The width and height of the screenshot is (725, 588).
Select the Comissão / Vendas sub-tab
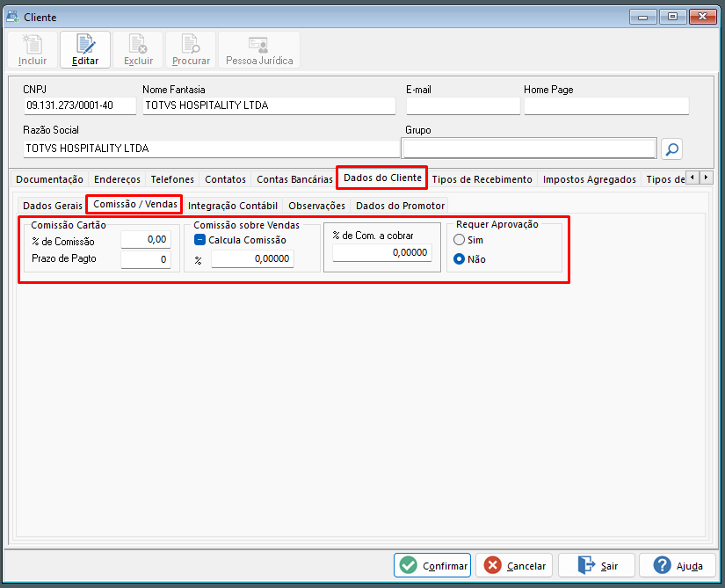[x=135, y=204]
